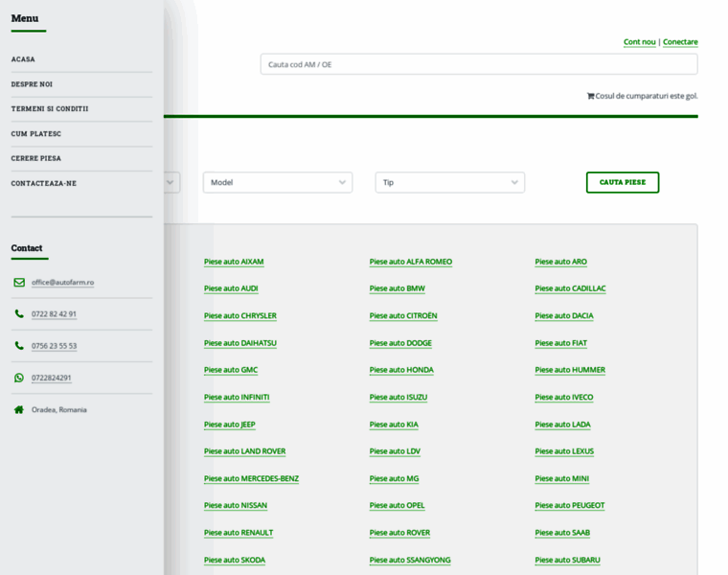728x575 pixels.
Task: Open Piese auto INFINITI link
Action: point(237,398)
